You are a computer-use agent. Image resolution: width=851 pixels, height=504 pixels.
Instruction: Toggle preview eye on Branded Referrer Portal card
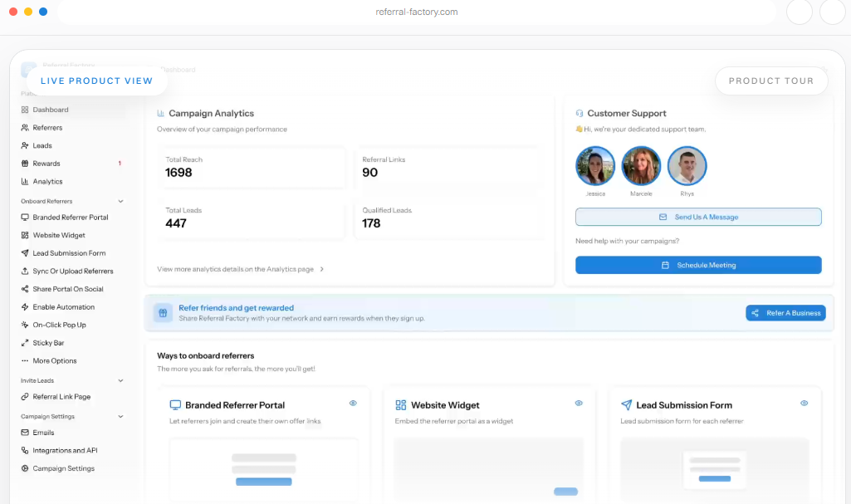(354, 403)
